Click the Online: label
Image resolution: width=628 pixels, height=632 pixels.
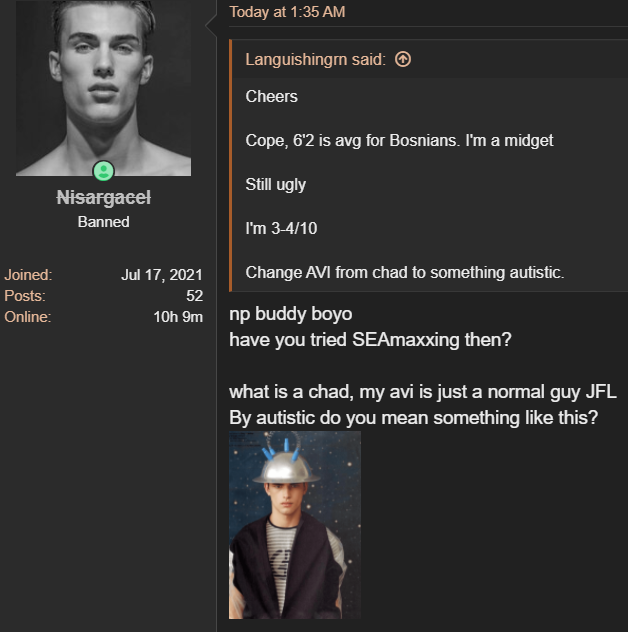point(27,317)
